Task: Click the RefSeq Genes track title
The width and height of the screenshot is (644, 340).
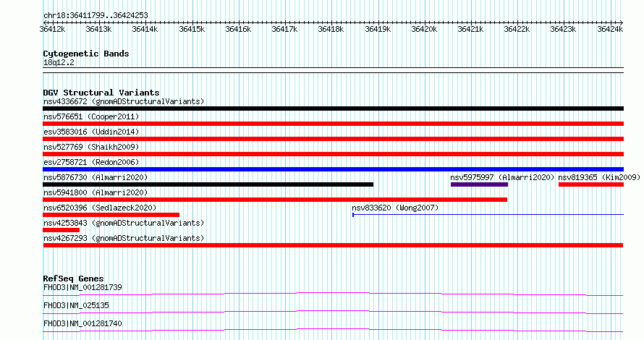Action: pos(73,279)
